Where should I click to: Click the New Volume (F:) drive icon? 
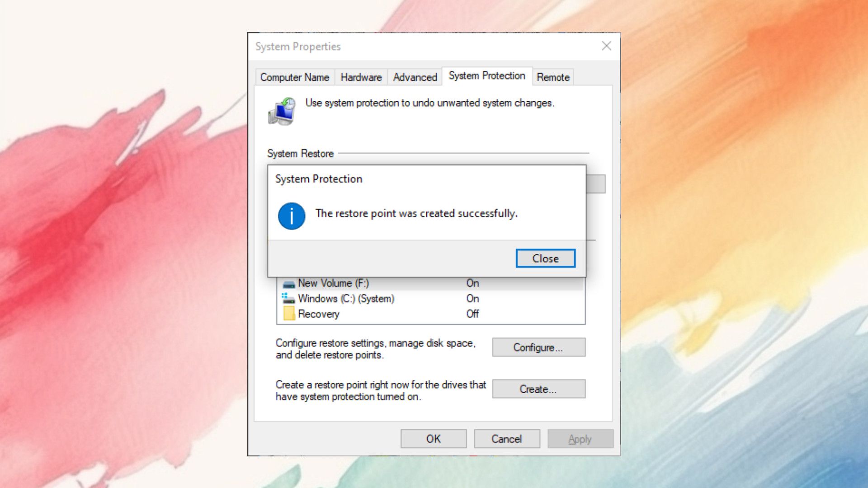[x=288, y=284]
